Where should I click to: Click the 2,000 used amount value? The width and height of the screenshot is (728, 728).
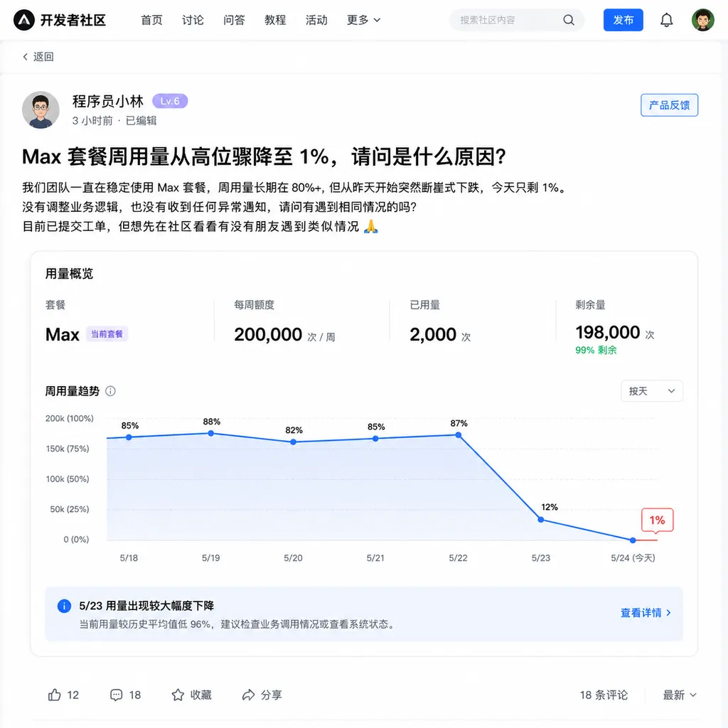click(x=433, y=334)
